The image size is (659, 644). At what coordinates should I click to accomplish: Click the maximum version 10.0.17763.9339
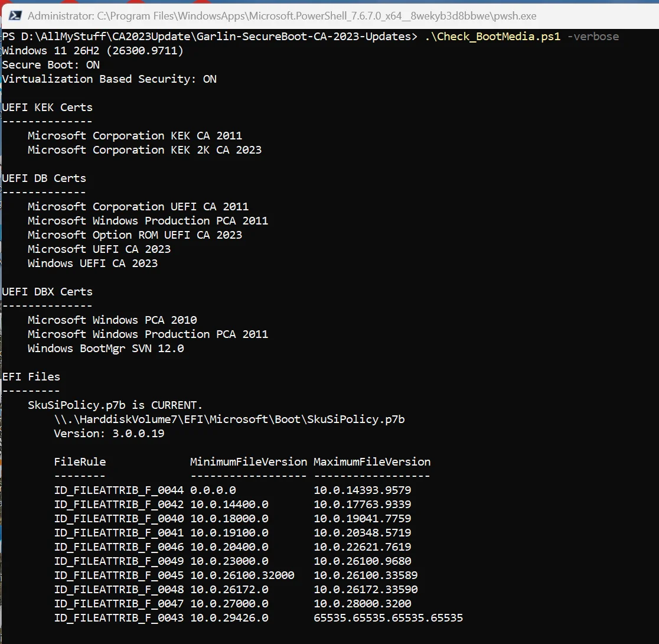point(363,505)
